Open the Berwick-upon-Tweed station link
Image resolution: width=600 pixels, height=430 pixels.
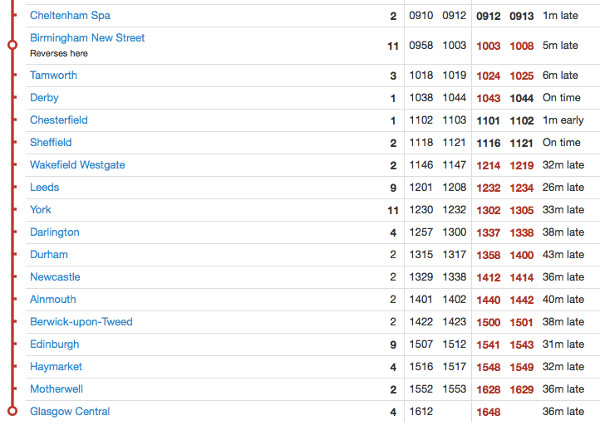[x=81, y=322]
